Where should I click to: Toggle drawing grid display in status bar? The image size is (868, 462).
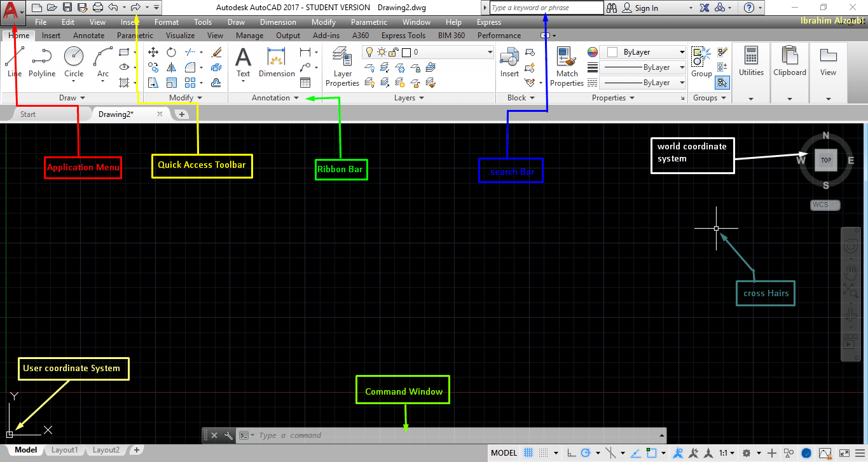point(528,453)
